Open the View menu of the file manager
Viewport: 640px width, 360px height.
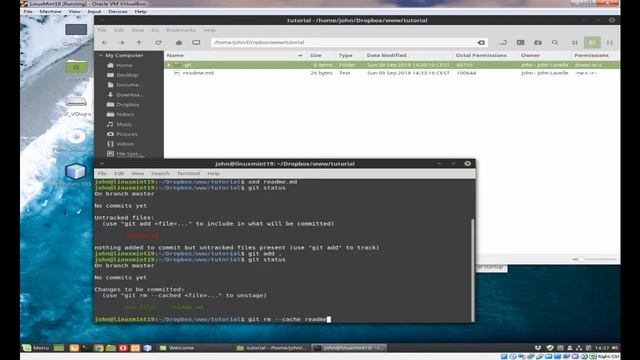coord(138,30)
